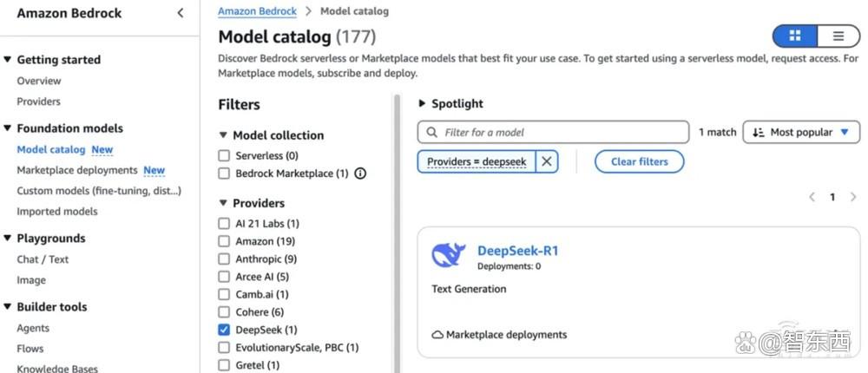Open Custom models sidebar item

pos(99,191)
